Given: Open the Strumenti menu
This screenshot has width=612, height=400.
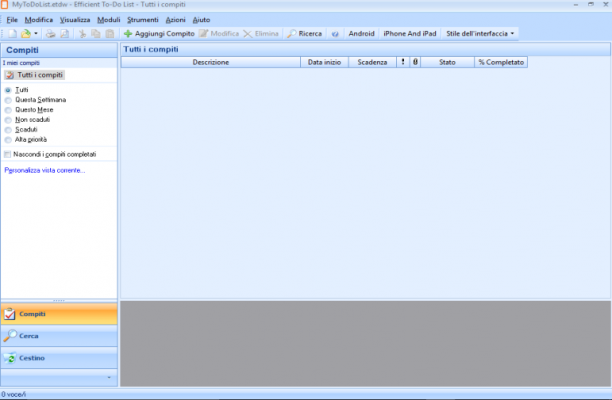Looking at the screenshot, I should [142, 20].
